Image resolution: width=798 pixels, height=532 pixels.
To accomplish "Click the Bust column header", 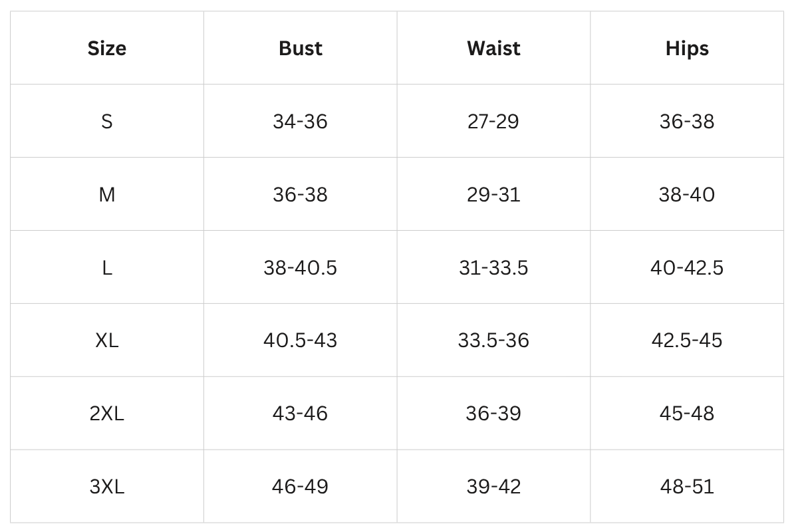I will (x=301, y=49).
